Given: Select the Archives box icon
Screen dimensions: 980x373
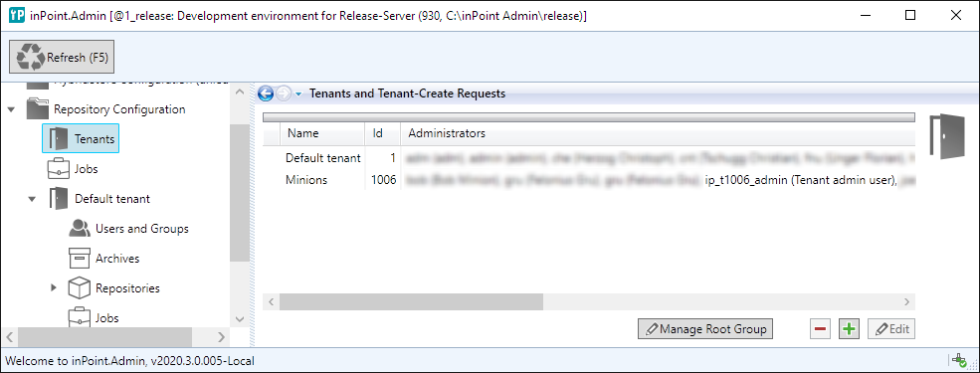Looking at the screenshot, I should 80,258.
